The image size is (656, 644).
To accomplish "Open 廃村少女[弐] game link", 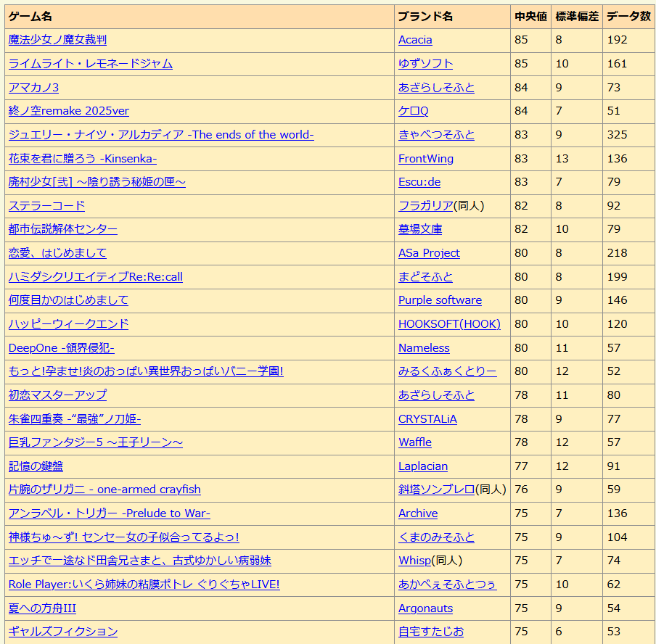I will (97, 182).
